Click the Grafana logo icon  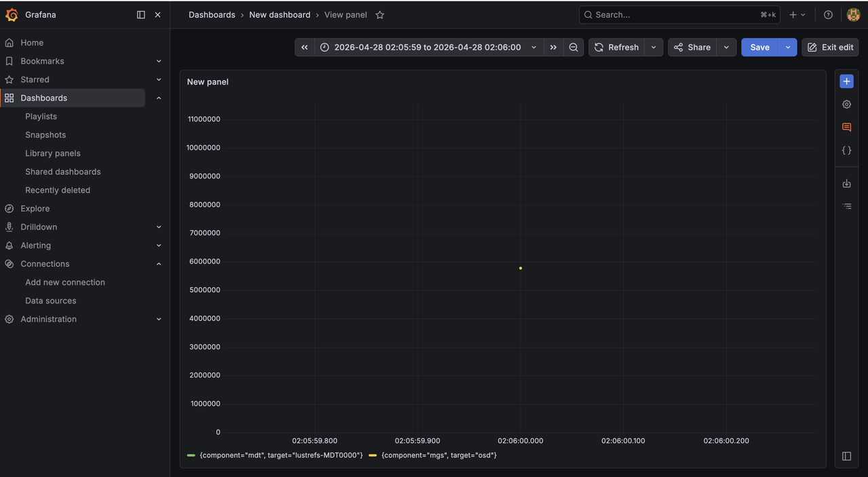tap(12, 14)
